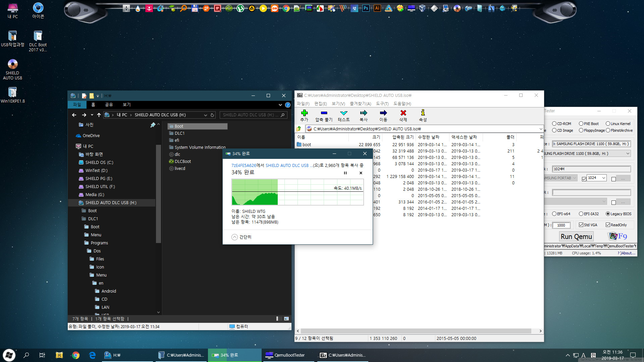Click the About link in QemuBootTester

pos(626,253)
